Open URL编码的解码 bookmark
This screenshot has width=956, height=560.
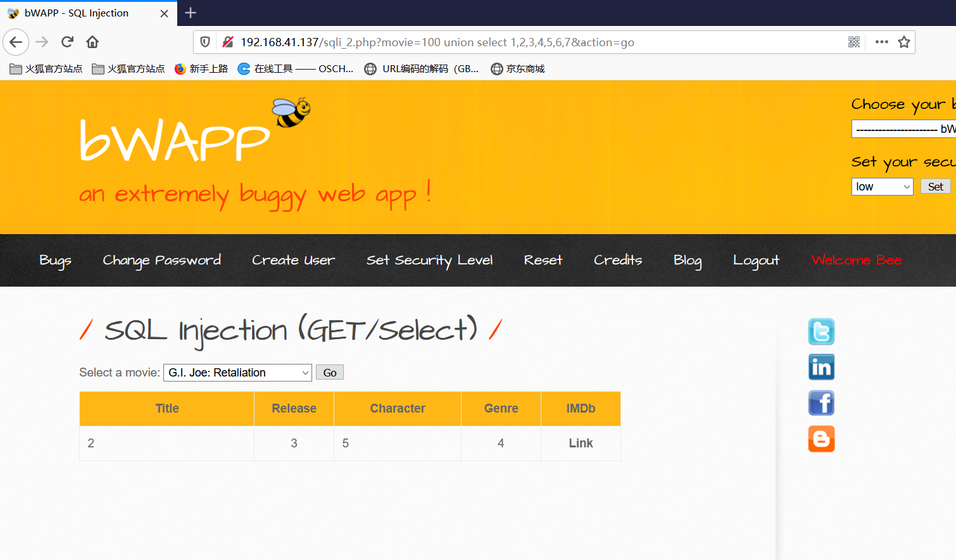coord(422,69)
